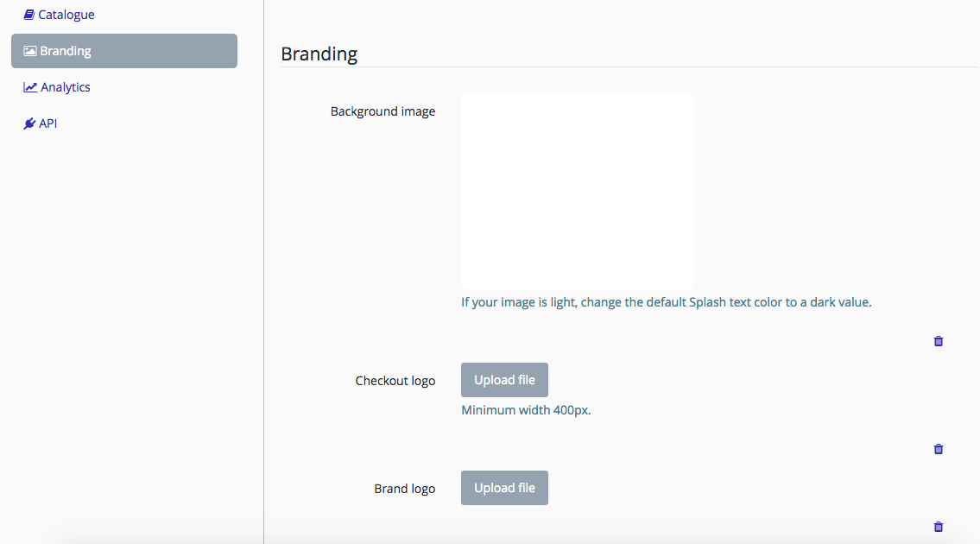
Task: Click the 'Checkout logo' field label
Action: point(395,381)
